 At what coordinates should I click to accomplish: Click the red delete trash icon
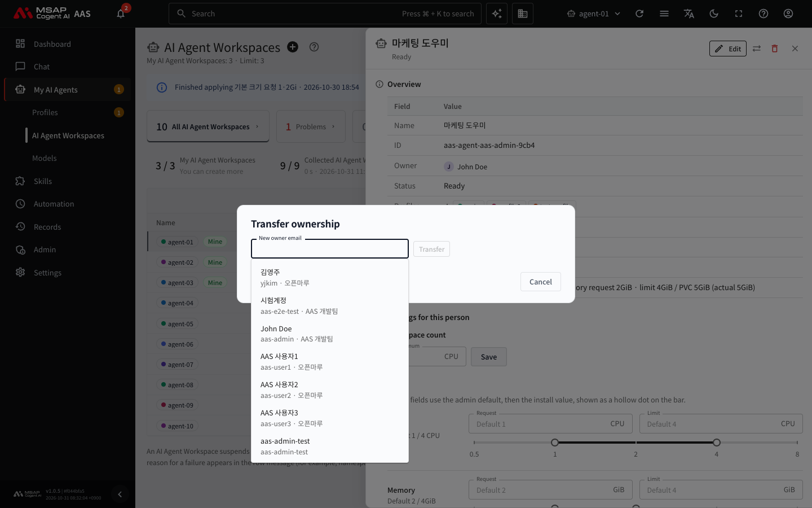(775, 49)
